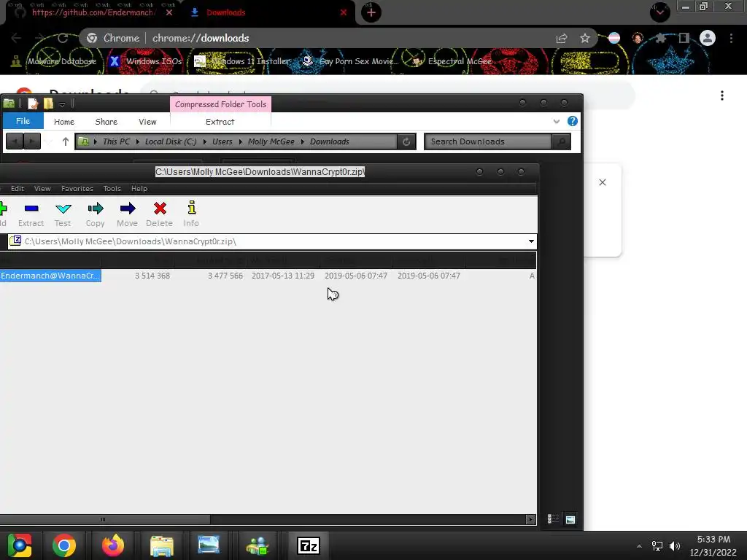
Task: Click the 2017-05-13 11:29 modified date
Action: (283, 276)
